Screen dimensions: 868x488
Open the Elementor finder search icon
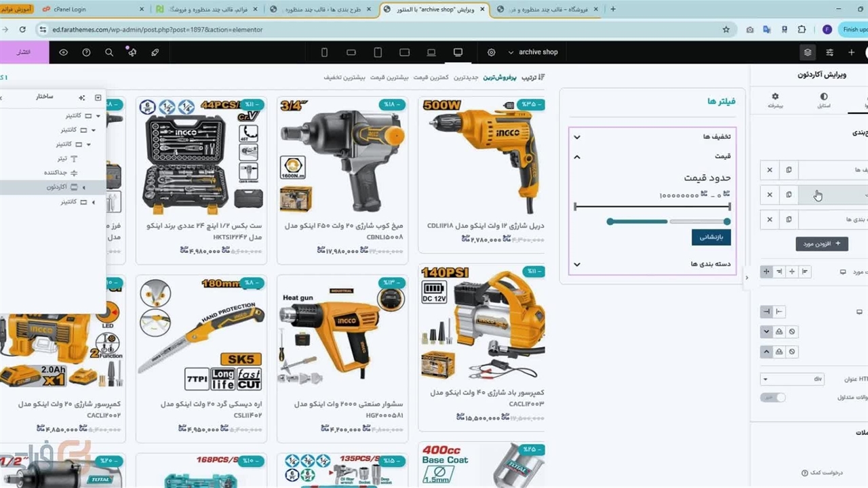click(109, 52)
